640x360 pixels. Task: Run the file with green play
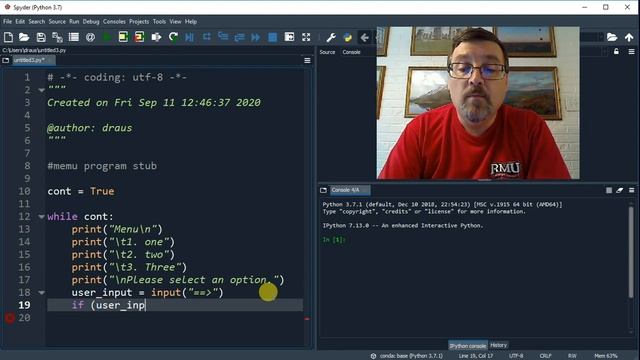[107, 37]
